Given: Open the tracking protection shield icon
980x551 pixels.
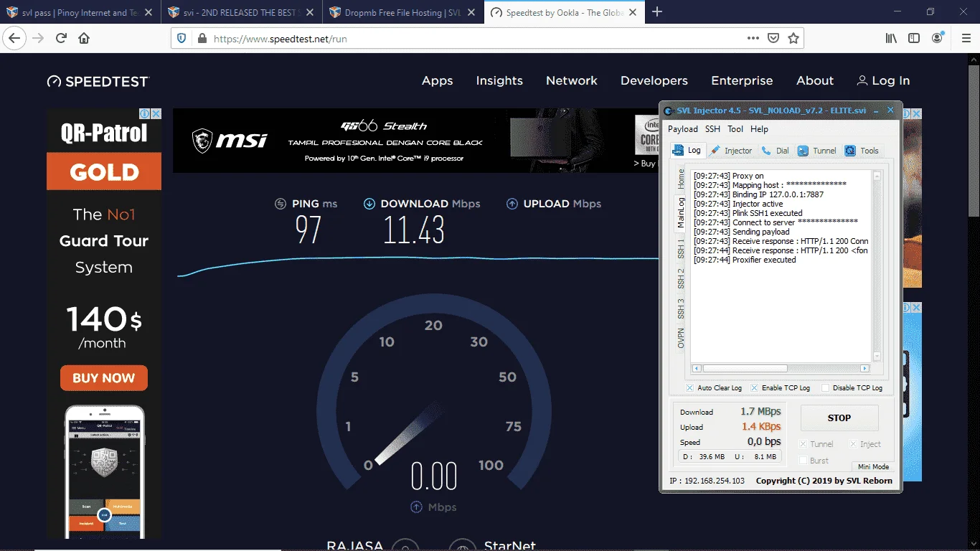Looking at the screenshot, I should pos(182,39).
